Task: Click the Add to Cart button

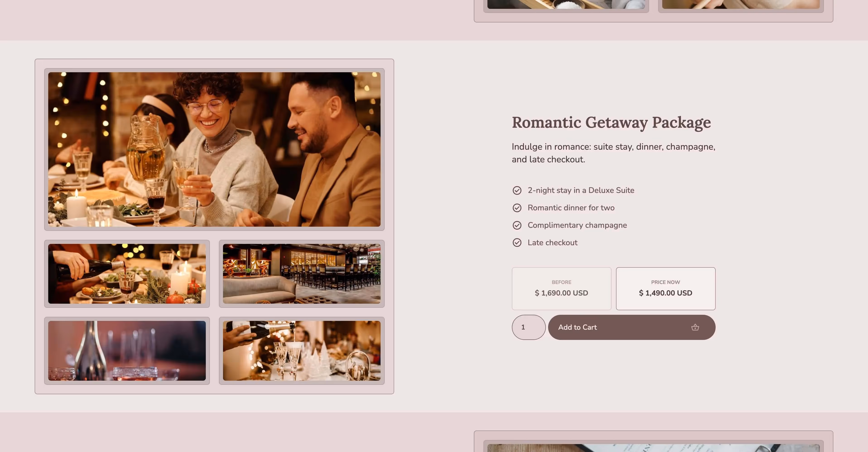Action: pyautogui.click(x=631, y=327)
